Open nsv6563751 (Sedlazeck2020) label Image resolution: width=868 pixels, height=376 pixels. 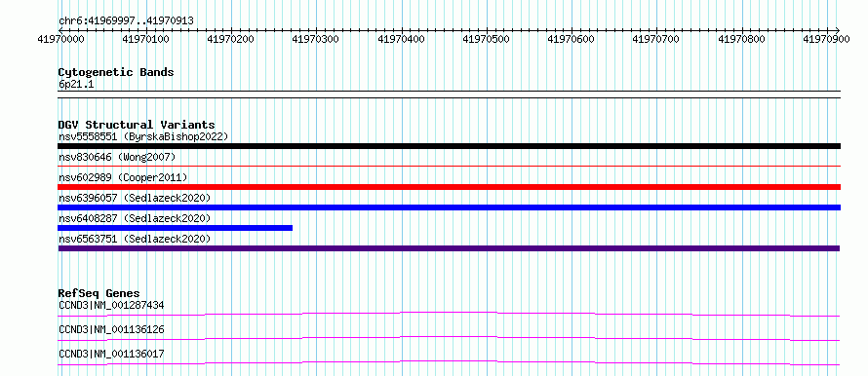135,239
